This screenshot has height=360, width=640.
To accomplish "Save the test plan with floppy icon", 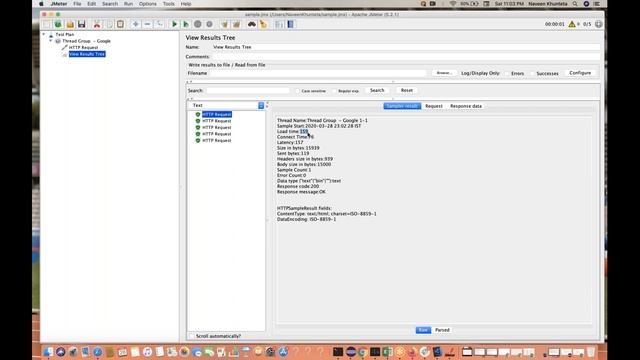I will click(82, 24).
